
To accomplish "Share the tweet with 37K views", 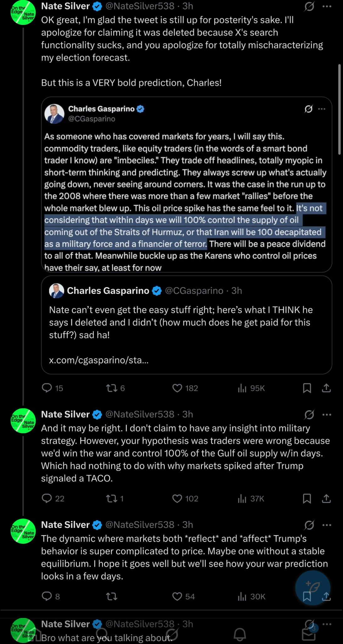I will [x=326, y=498].
